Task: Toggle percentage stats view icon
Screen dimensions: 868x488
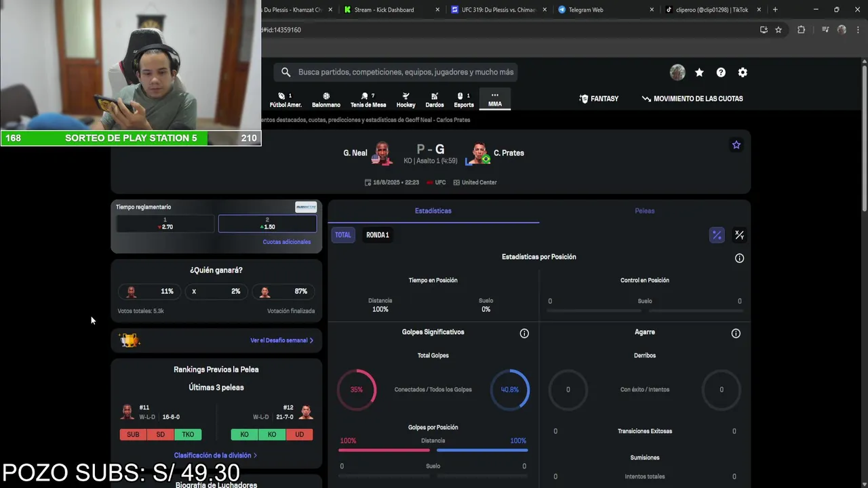Action: 717,235
